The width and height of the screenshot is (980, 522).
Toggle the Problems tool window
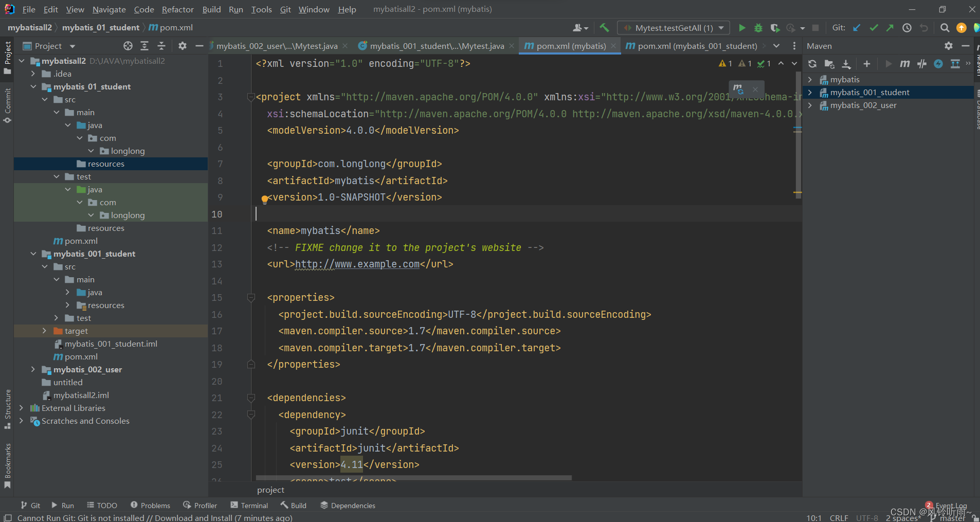point(150,506)
